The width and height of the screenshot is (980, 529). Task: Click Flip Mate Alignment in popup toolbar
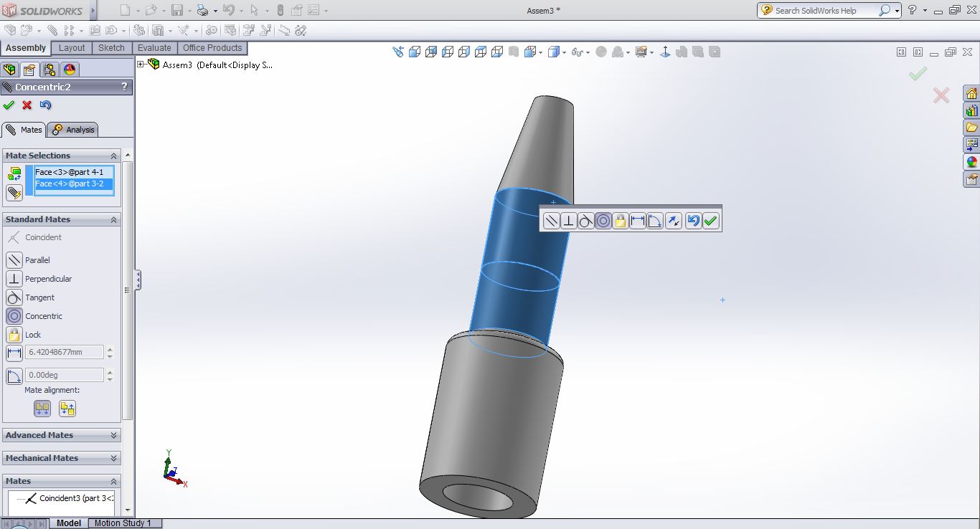[x=673, y=221]
